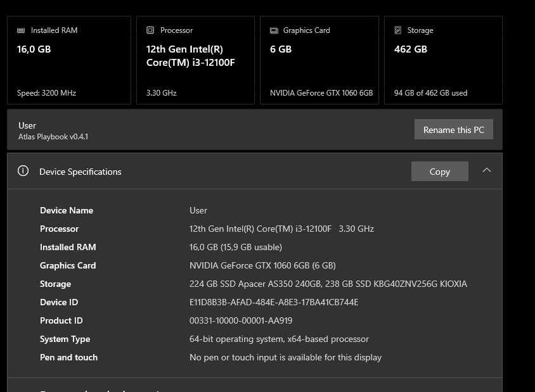The height and width of the screenshot is (392, 535).
Task: Click the Graphics Card icon
Action: point(274,30)
